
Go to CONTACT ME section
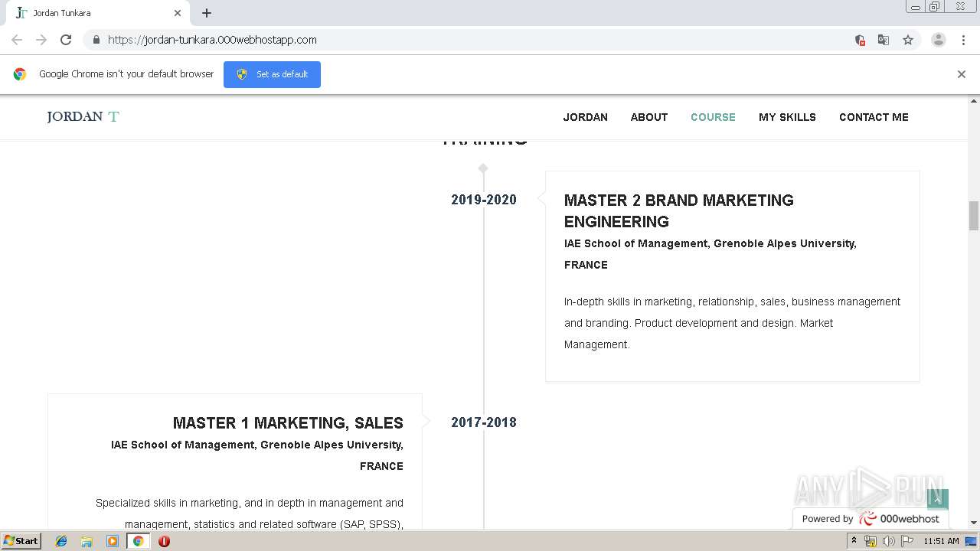pyautogui.click(x=874, y=117)
